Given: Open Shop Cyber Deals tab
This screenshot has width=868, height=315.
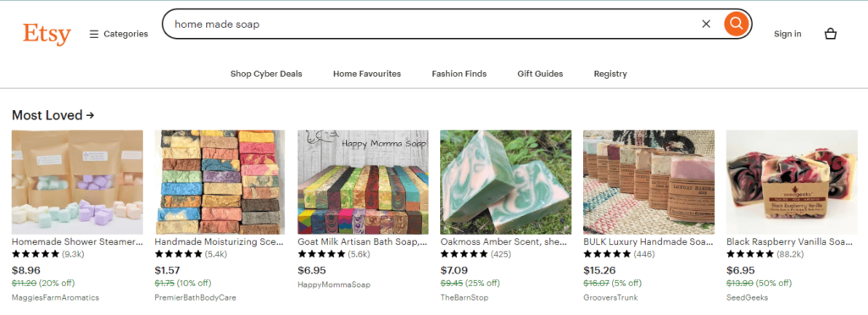Looking at the screenshot, I should 266,74.
